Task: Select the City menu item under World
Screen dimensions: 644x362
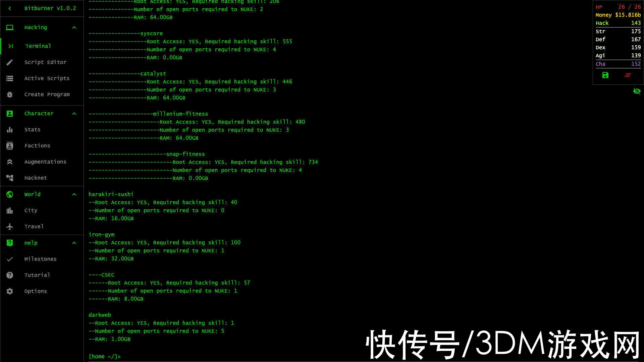Action: click(x=31, y=210)
